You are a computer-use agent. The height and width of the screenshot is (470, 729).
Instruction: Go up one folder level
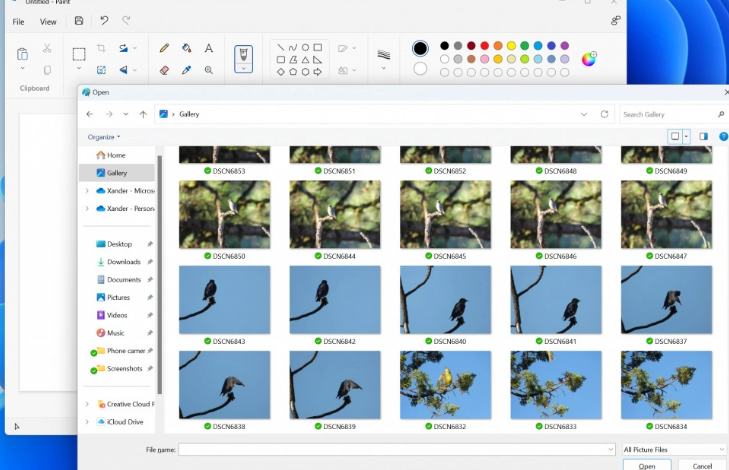coord(143,114)
